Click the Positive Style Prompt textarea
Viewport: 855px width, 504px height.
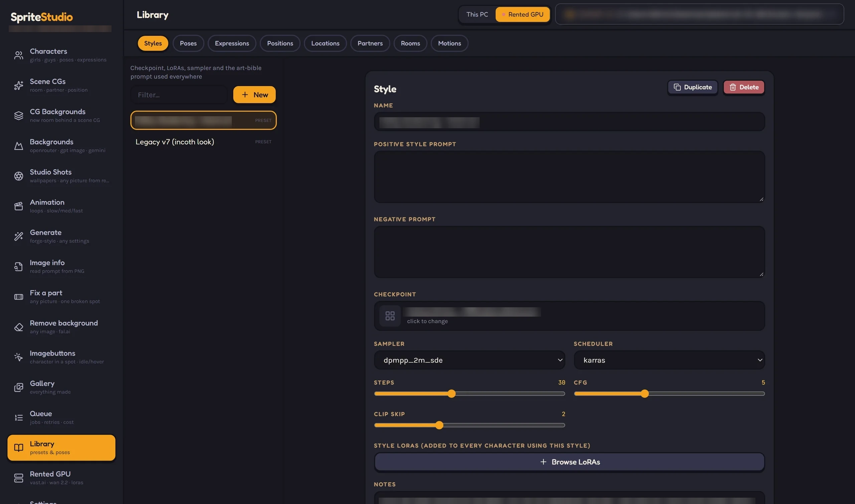[x=569, y=177]
